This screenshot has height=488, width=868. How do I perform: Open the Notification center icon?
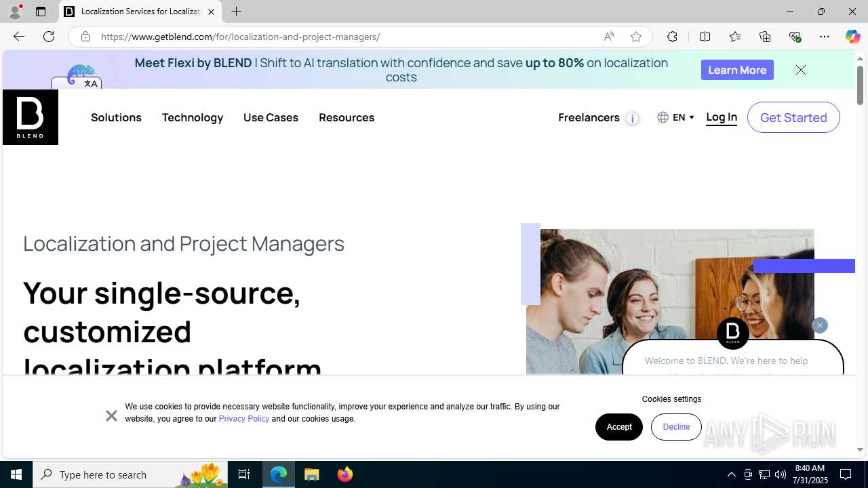(846, 474)
